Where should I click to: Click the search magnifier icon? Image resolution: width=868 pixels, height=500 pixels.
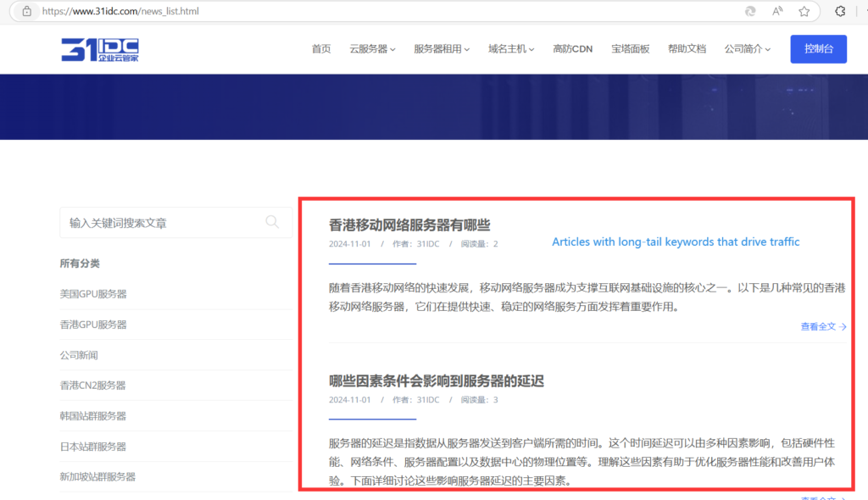click(272, 222)
